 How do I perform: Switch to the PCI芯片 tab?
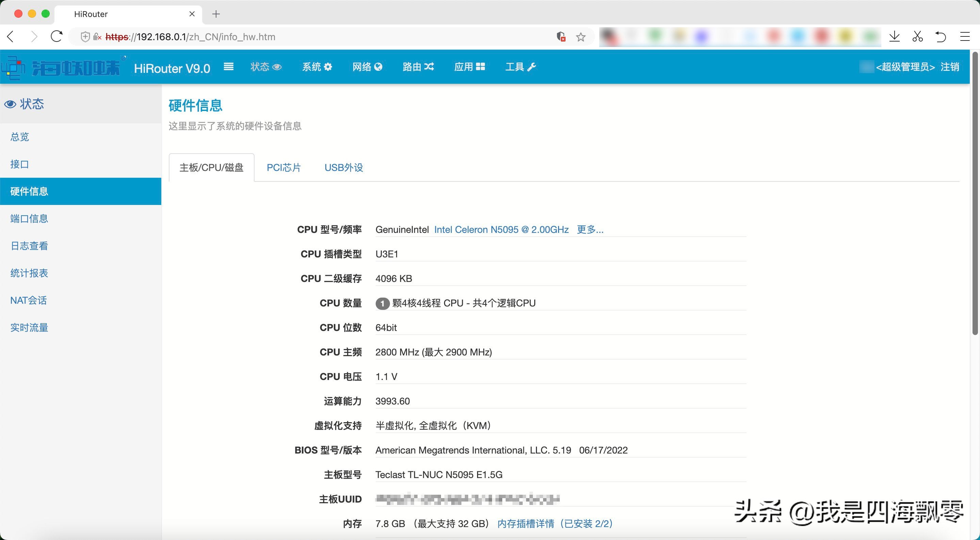(x=283, y=168)
